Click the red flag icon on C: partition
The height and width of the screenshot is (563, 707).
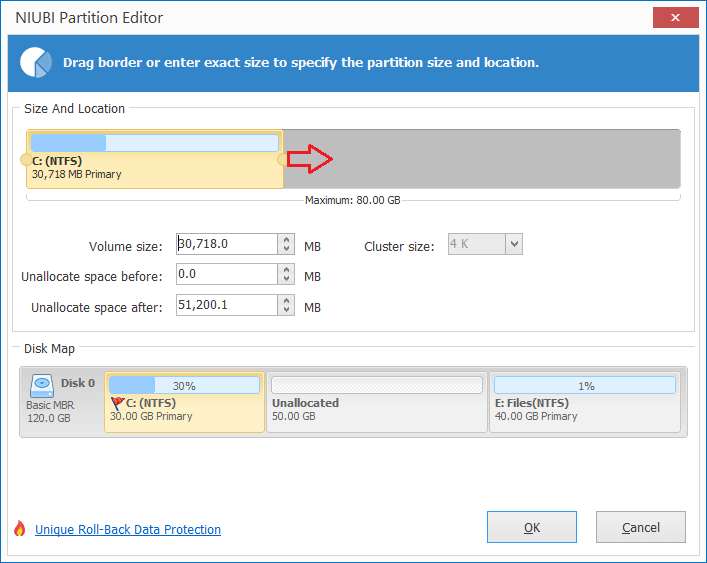(117, 403)
